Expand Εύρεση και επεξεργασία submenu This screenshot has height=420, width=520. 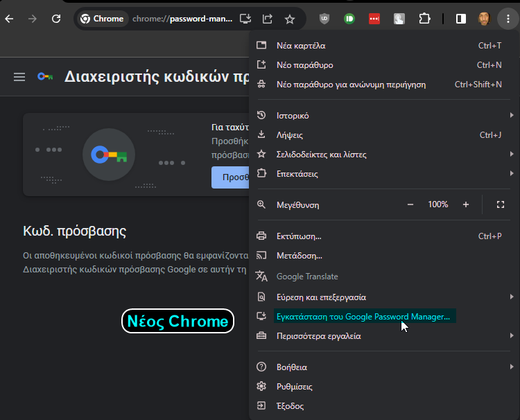coord(383,297)
